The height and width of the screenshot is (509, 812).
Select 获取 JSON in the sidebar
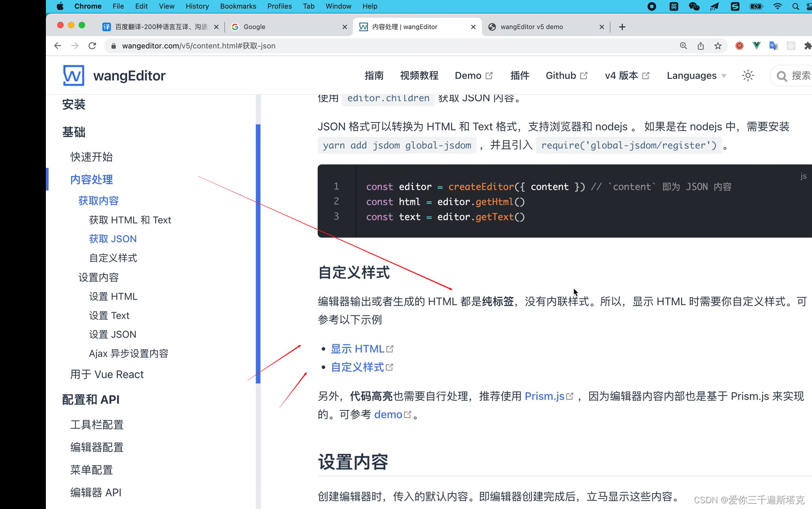[x=113, y=238]
